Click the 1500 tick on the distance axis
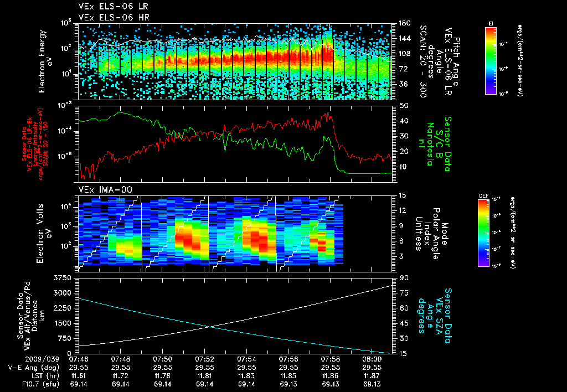The width and height of the screenshot is (567, 392). pyautogui.click(x=62, y=323)
